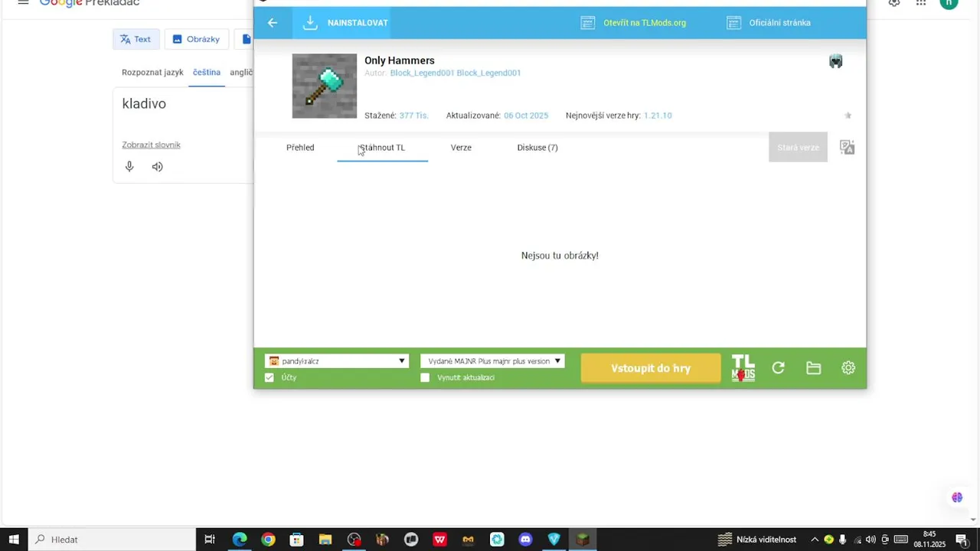Click the Only Hammers mod thumbnail
Screen dimensions: 980x551
click(325, 86)
